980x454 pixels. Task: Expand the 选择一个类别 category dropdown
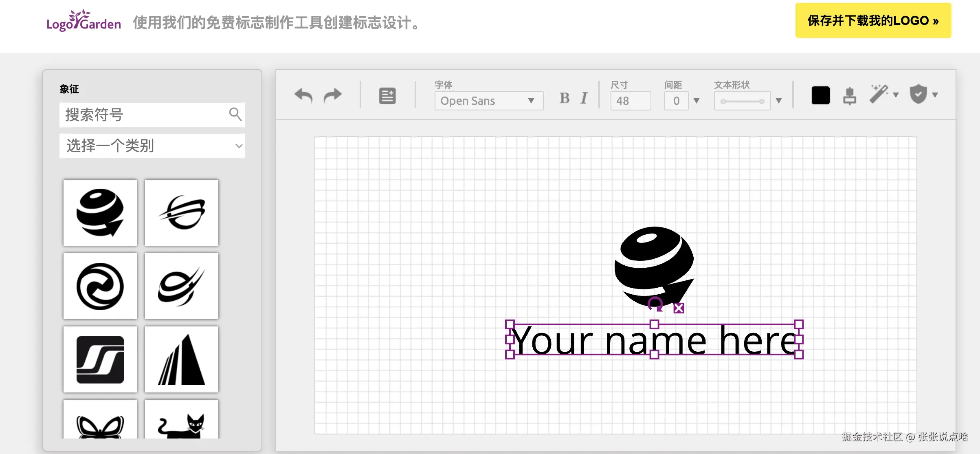(152, 146)
